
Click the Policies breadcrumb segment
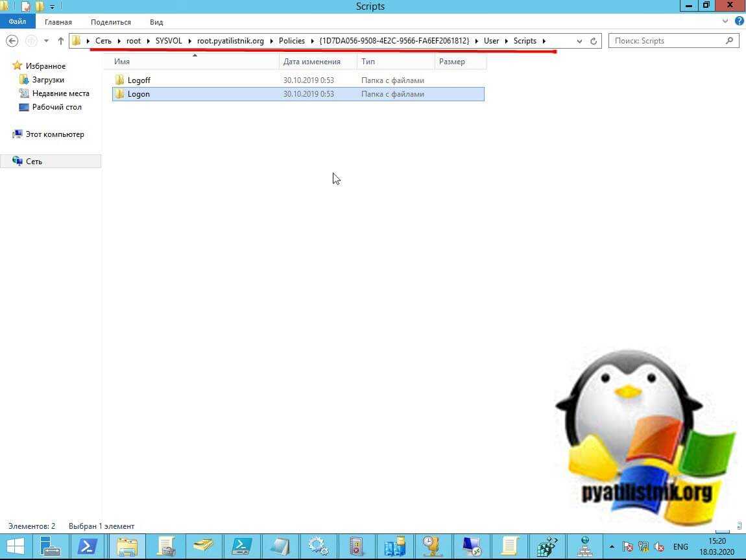(x=291, y=41)
